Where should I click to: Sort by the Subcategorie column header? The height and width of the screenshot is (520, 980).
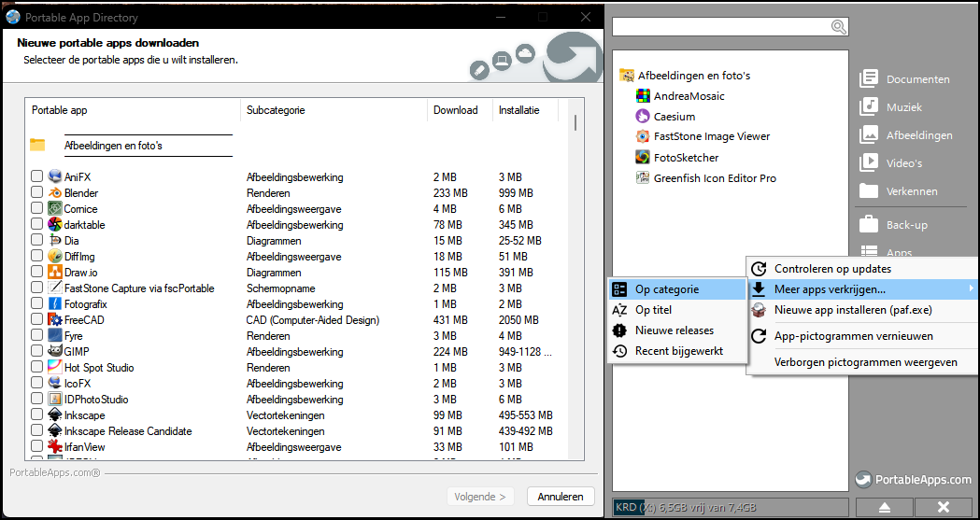[334, 110]
